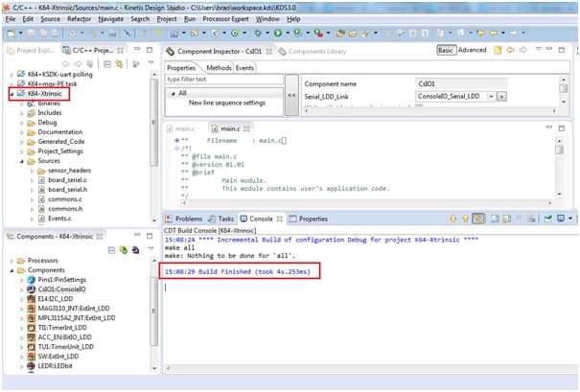Image resolution: width=580 pixels, height=392 pixels.
Task: Switch to the Tasks tab
Action: point(226,219)
